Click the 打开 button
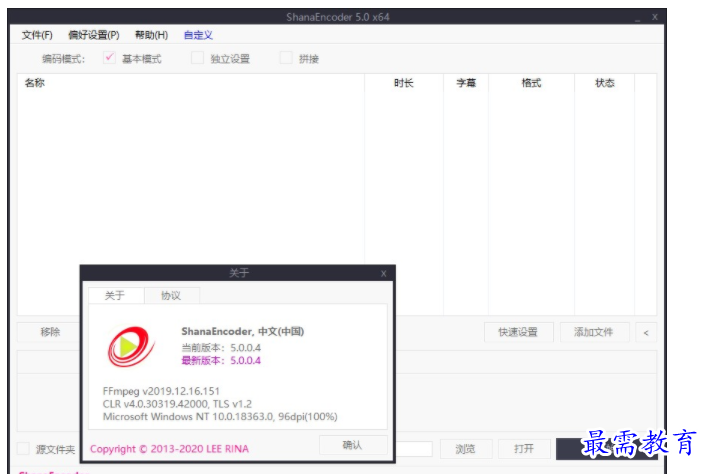The width and height of the screenshot is (705, 474). click(524, 448)
